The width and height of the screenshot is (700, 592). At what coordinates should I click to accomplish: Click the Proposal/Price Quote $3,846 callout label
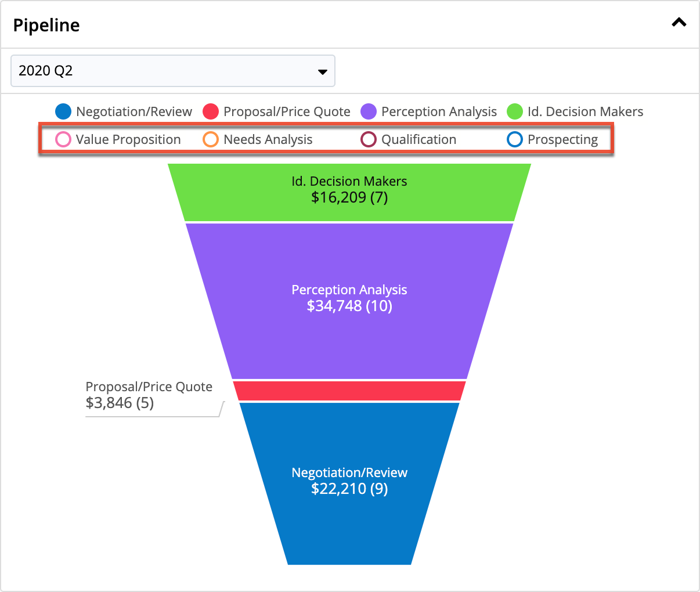tap(149, 395)
